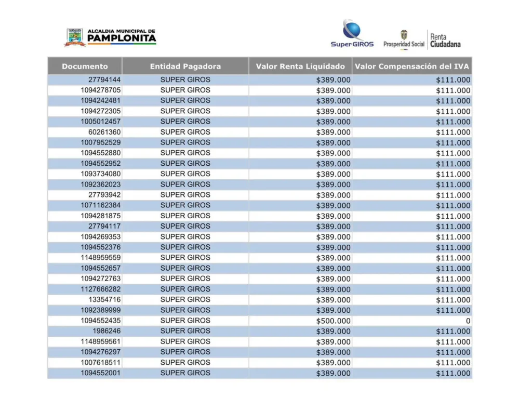Click document number 13354716
This screenshot has width=532, height=397.
(104, 300)
